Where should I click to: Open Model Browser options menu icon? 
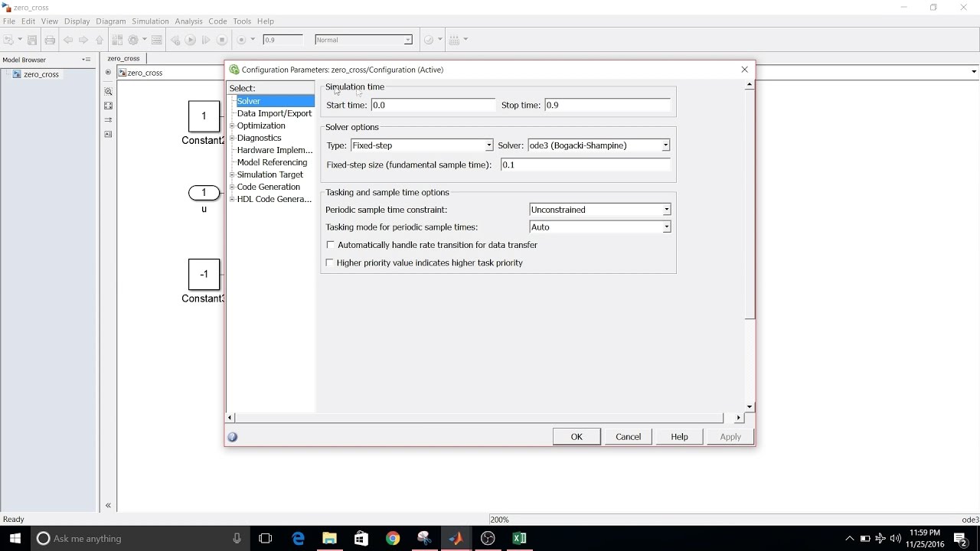[87, 60]
